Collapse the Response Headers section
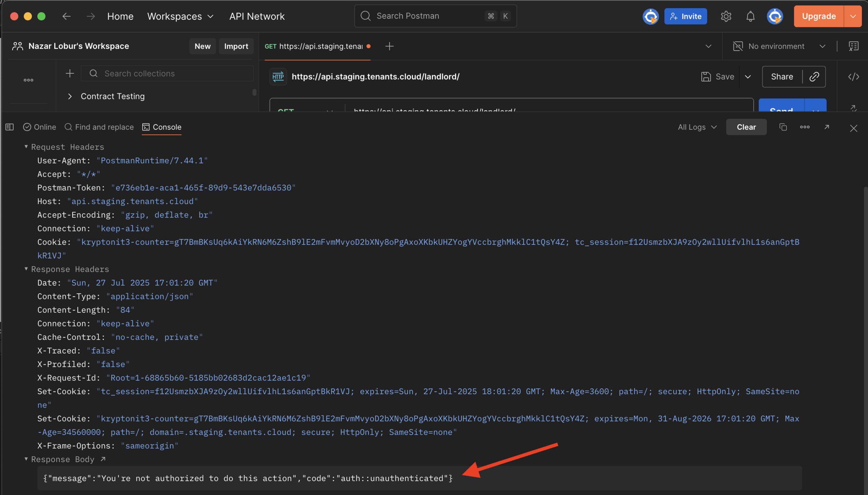Screen dimensions: 868x495 [x=26, y=269]
